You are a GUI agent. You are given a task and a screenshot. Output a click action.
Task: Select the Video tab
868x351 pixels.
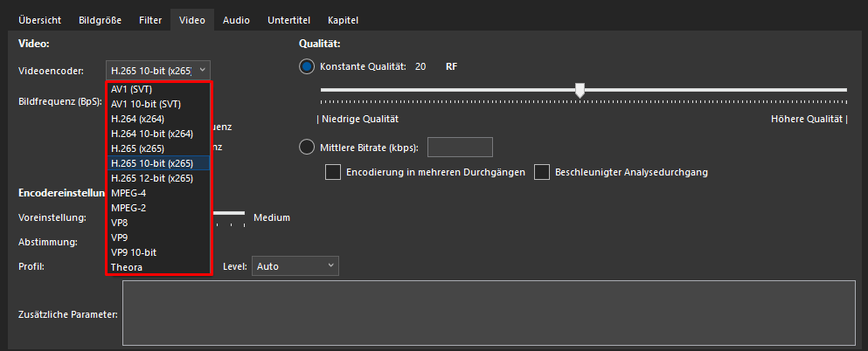click(x=192, y=20)
